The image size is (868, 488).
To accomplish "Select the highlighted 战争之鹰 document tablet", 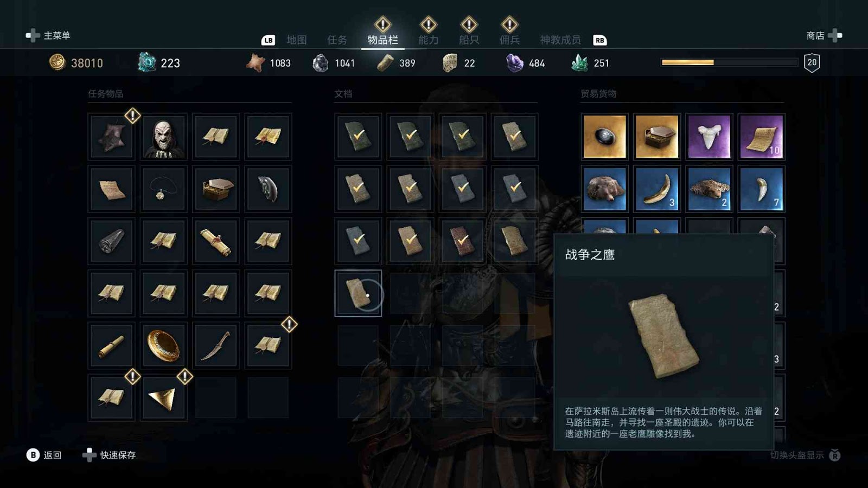I will point(358,293).
